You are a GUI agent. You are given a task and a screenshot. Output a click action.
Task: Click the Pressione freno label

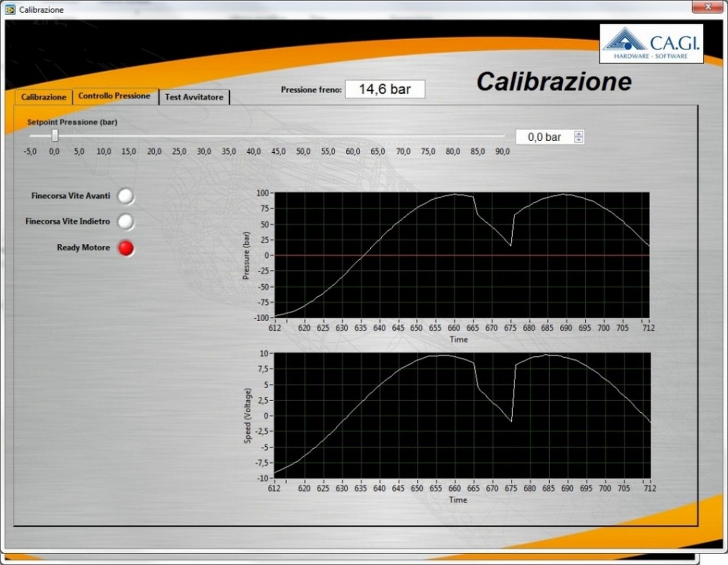tap(311, 90)
